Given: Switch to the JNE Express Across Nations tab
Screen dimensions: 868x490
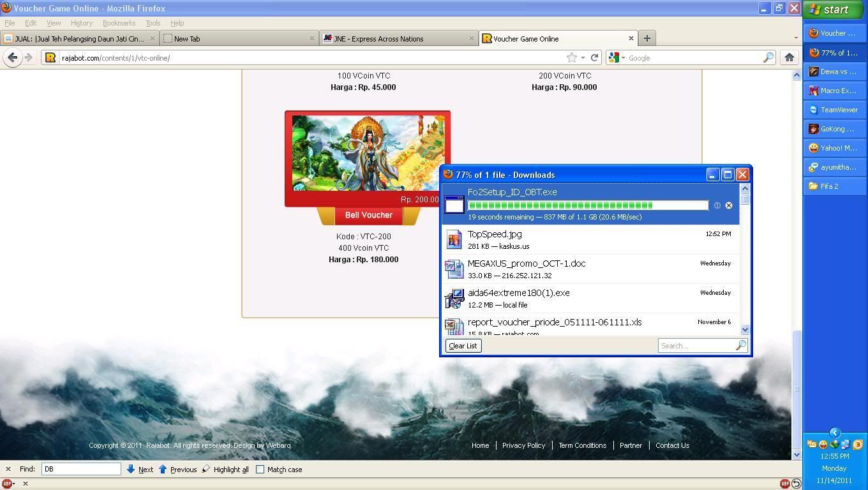Looking at the screenshot, I should click(398, 38).
